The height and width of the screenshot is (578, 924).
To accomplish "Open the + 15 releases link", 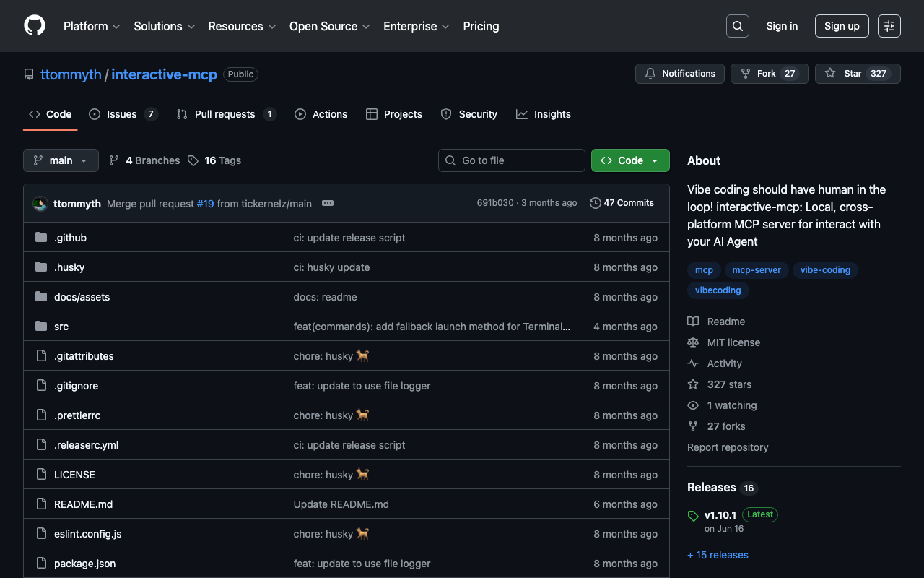I will coord(718,555).
